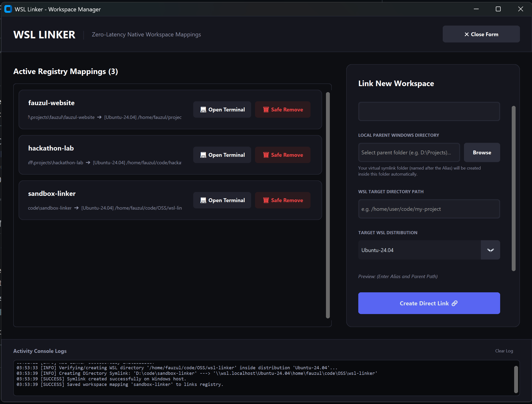
Task: Safe Remove the fauzul-website mapping
Action: 283,110
